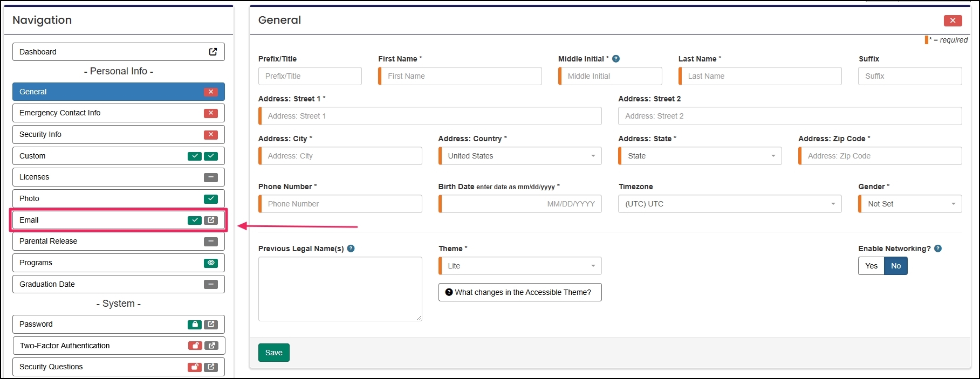Click the Dashboard external link icon
This screenshot has width=980, height=379.
[x=213, y=52]
